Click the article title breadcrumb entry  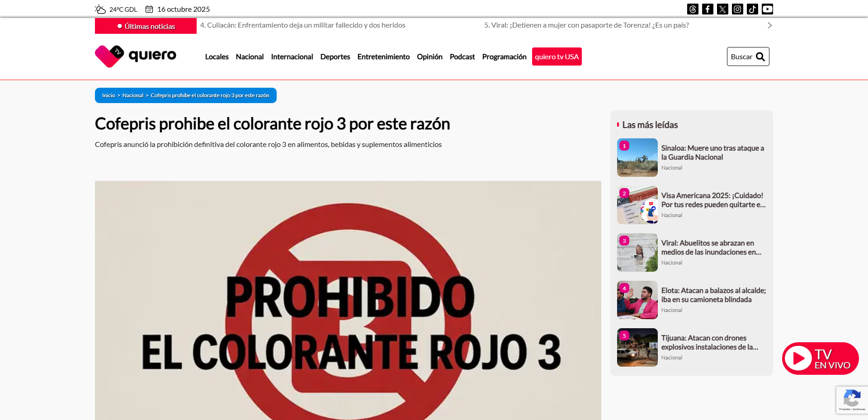[210, 95]
